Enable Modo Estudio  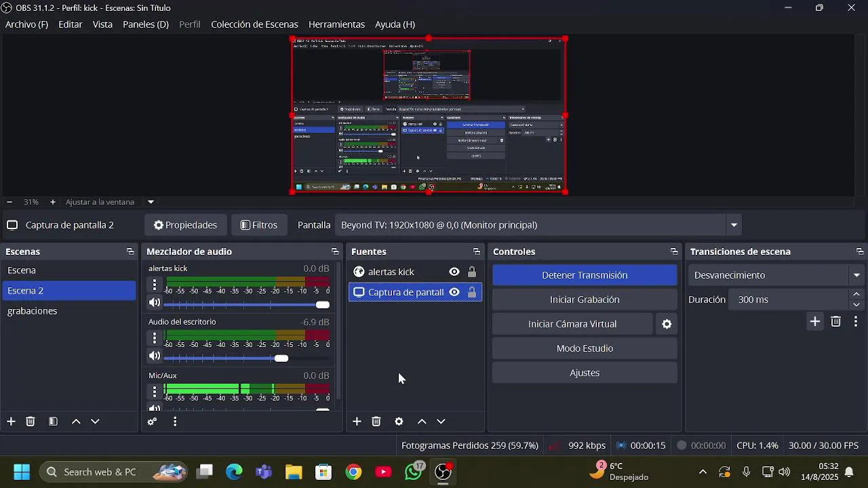(585, 348)
